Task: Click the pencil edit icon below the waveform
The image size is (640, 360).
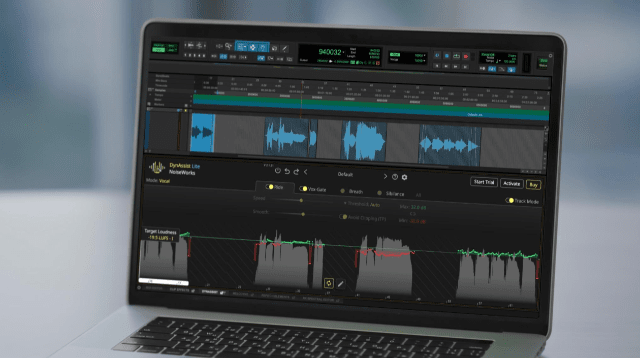Action: (x=340, y=284)
